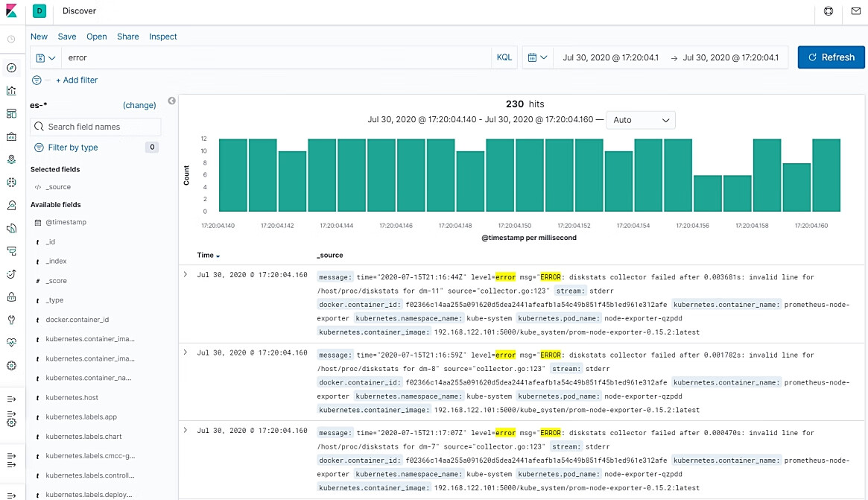Open Maps from the pin sidebar icon
868x500 pixels.
[11, 159]
